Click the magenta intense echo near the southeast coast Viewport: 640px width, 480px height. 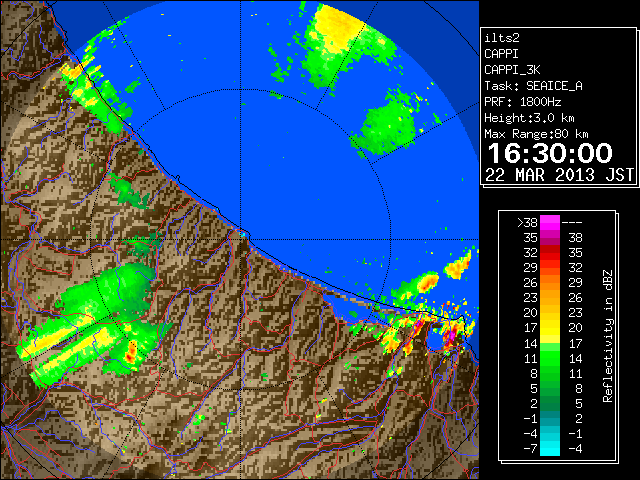click(x=451, y=335)
